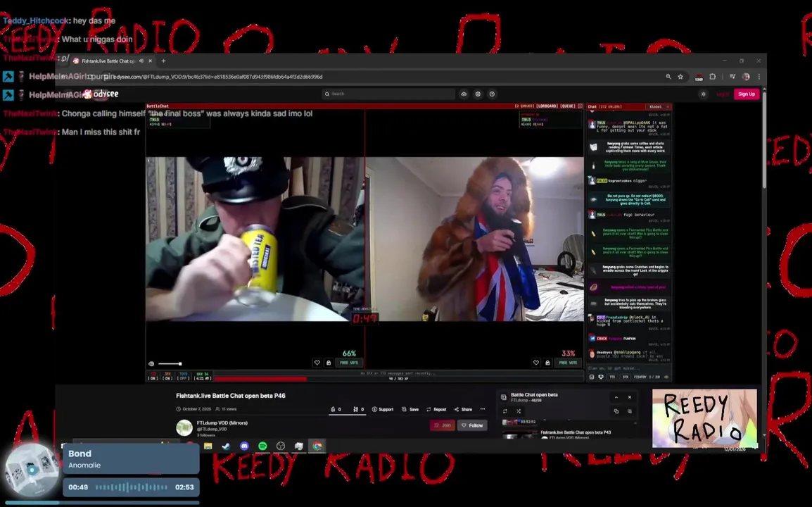Like the right contestant with heart icon
The height and width of the screenshot is (507, 812).
(x=536, y=363)
